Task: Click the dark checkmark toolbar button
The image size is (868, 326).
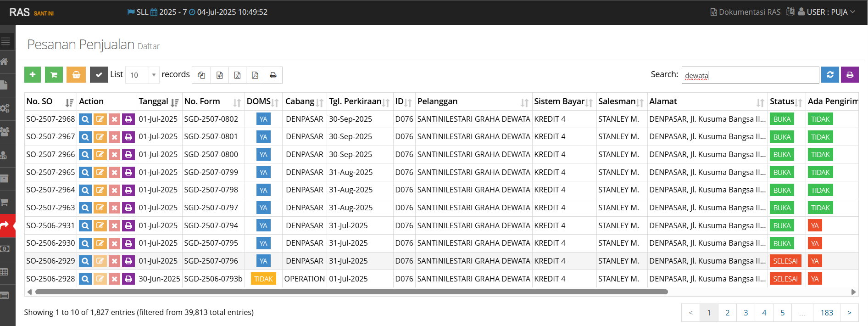Action: [x=99, y=75]
